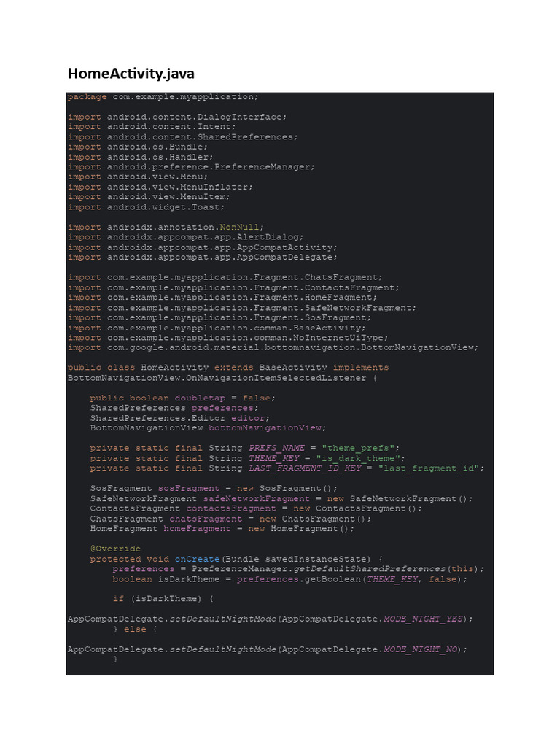
Task: Click the "is_dark_theme" string literal
Action: 358,458
